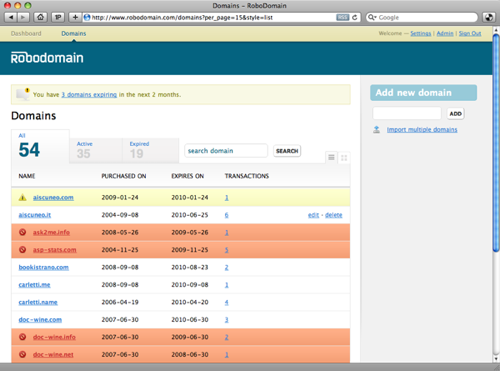Click the TRANSACTIONS column header
500x371 pixels.
247,176
